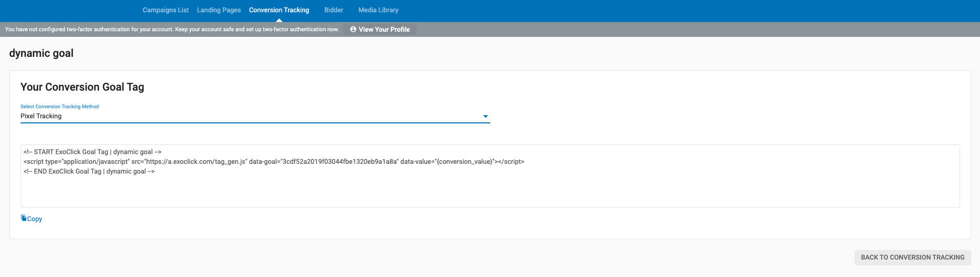Go to the Bidder tab
Viewport: 980px width, 277px height.
coord(333,10)
